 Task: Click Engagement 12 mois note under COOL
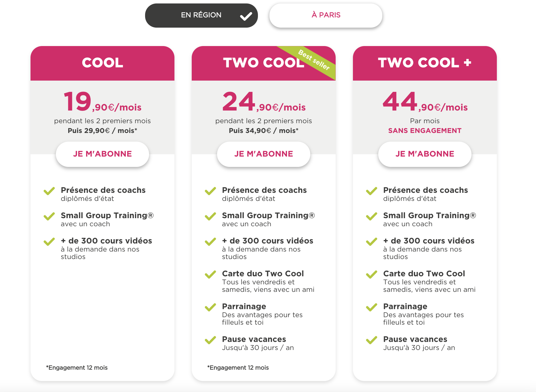[77, 368]
